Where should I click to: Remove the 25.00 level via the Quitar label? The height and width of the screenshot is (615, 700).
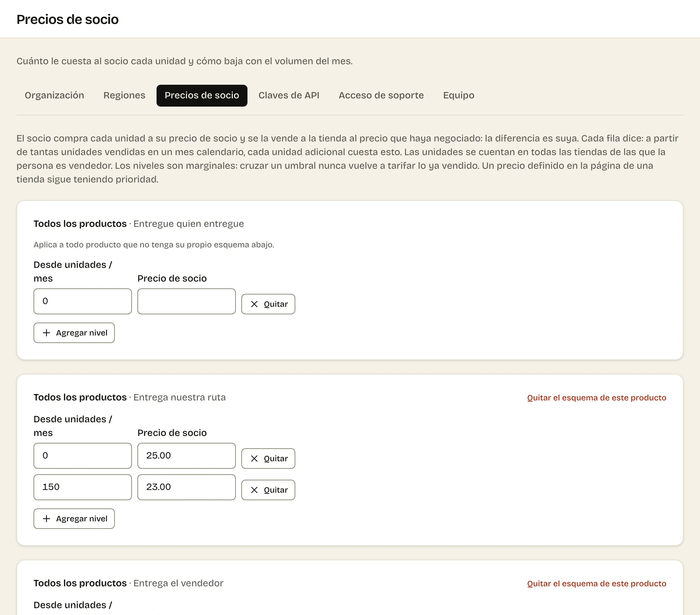click(276, 459)
